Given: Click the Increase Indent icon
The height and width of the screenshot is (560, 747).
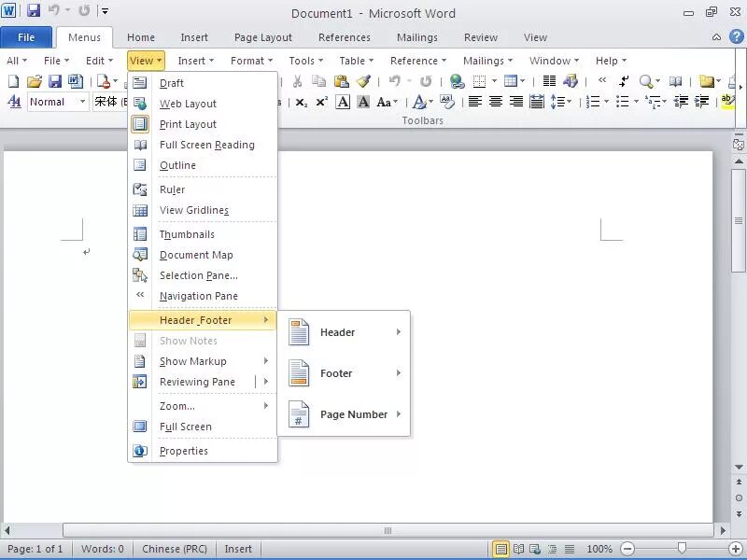Looking at the screenshot, I should [702, 102].
